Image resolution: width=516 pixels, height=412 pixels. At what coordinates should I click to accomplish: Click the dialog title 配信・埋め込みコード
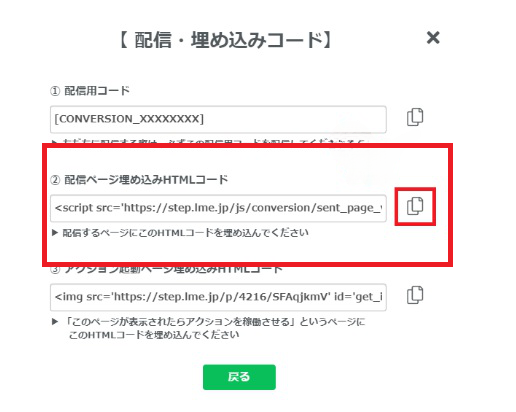[x=226, y=40]
